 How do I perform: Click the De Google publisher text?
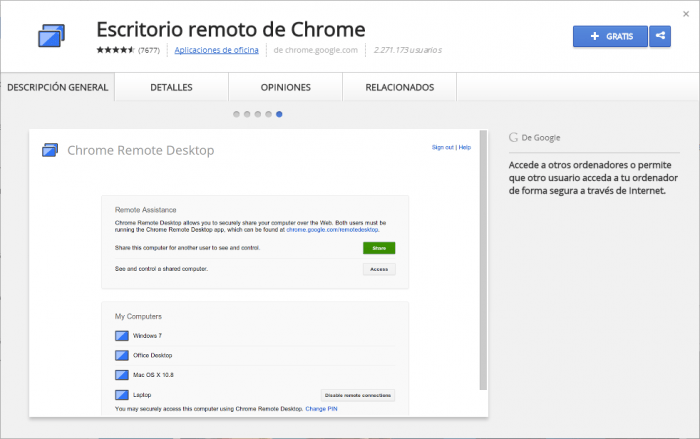tap(541, 138)
